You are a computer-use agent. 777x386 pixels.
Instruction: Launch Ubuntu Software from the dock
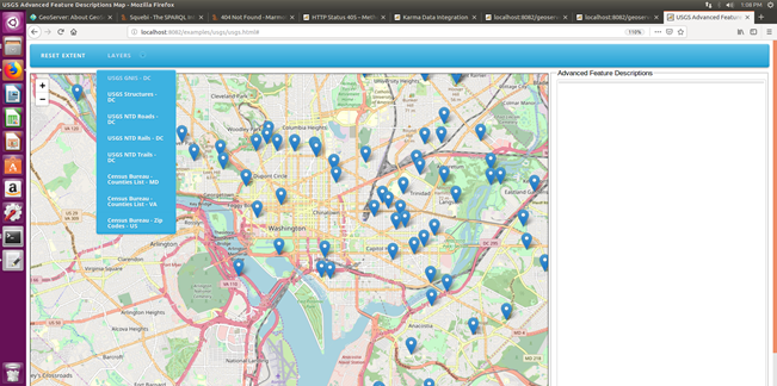point(12,165)
